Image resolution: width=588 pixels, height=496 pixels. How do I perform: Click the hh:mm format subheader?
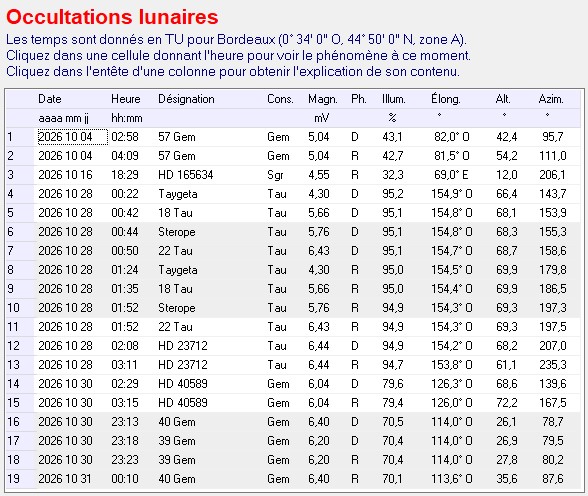[x=127, y=118]
